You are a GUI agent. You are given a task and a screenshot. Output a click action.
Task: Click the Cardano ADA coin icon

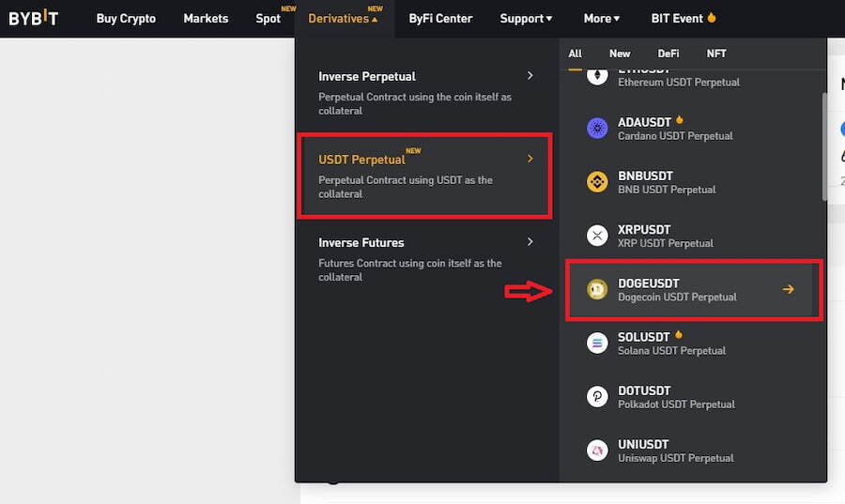point(597,129)
